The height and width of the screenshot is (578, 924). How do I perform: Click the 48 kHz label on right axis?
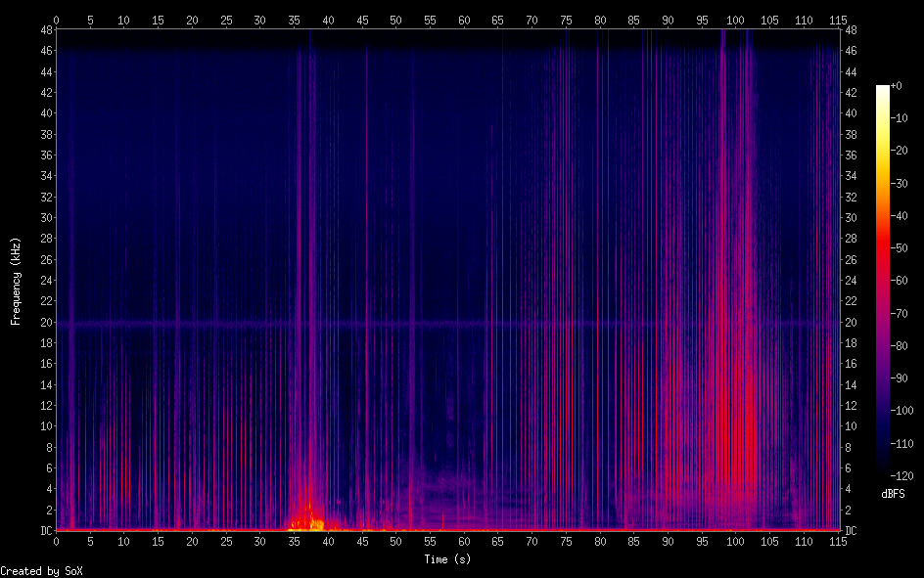[x=852, y=30]
